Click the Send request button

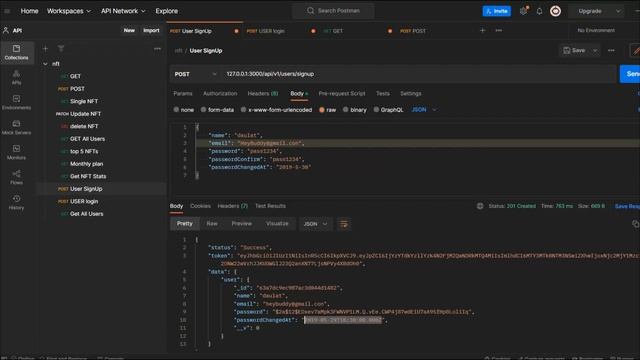[630, 74]
